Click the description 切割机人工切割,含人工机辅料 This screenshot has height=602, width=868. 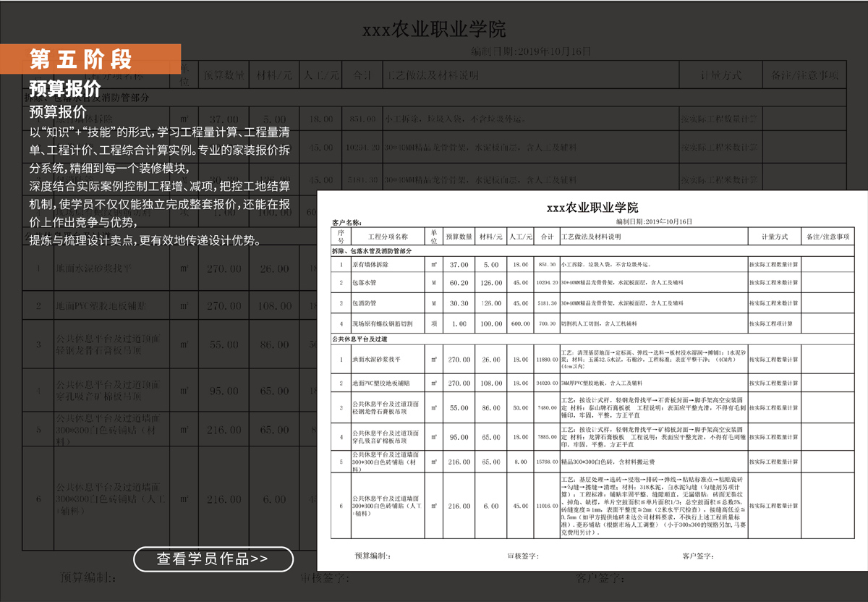coord(600,323)
